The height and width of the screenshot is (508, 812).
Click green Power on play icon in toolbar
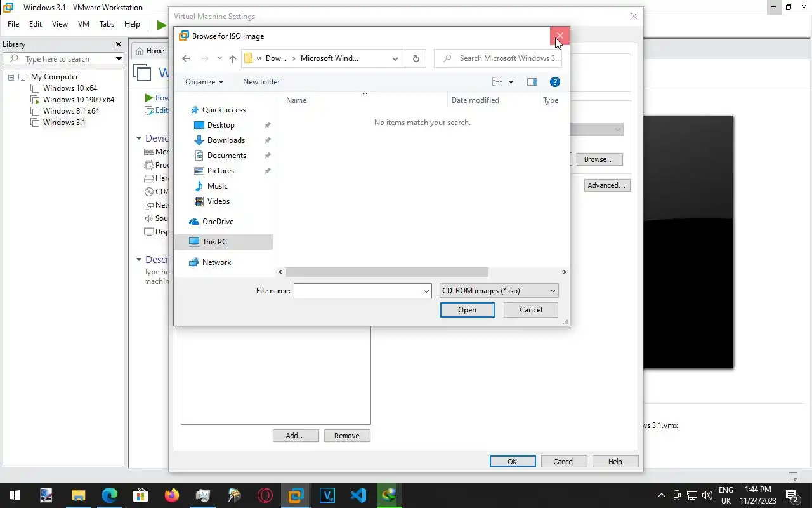161,25
